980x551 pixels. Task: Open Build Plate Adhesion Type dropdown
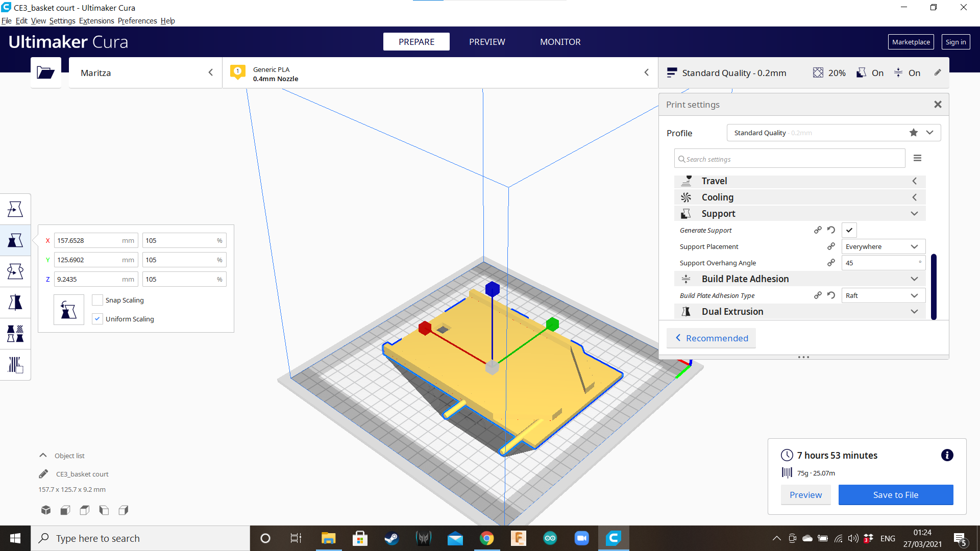click(883, 295)
